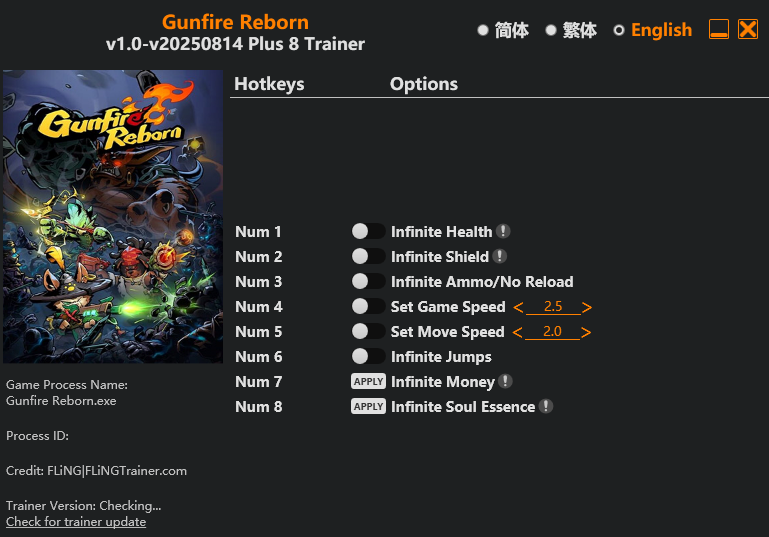Turn on Infinite Jumps toggle
769x537 pixels.
click(368, 356)
